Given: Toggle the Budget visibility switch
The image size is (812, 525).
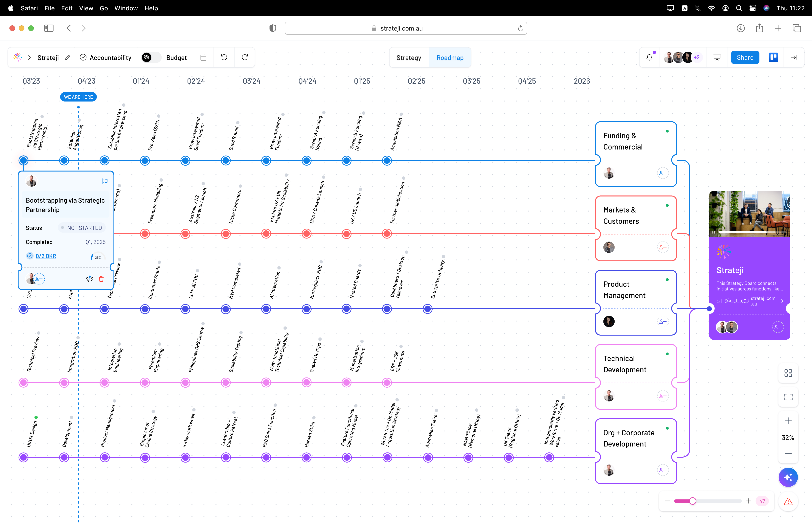Looking at the screenshot, I should click(x=151, y=58).
